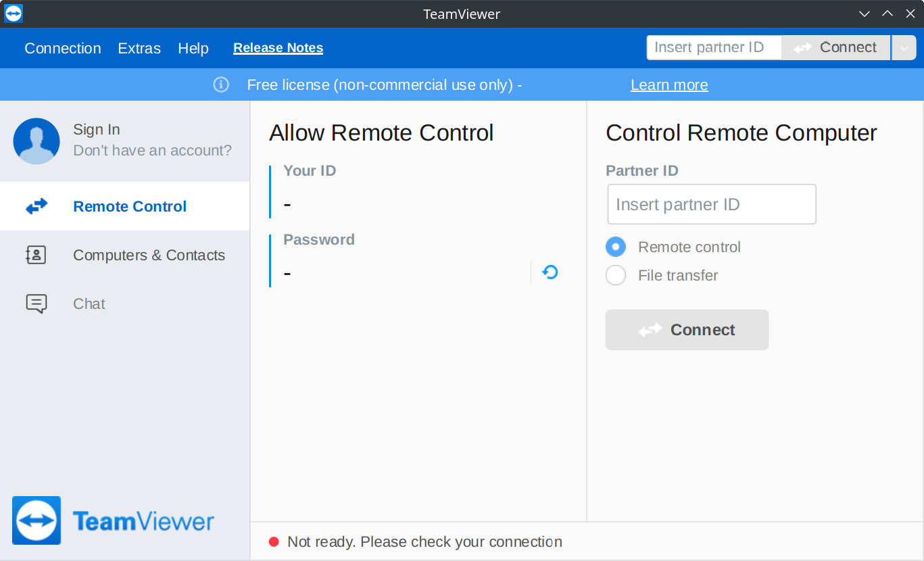
Task: Click the large Connect button under the radio options
Action: pyautogui.click(x=687, y=330)
